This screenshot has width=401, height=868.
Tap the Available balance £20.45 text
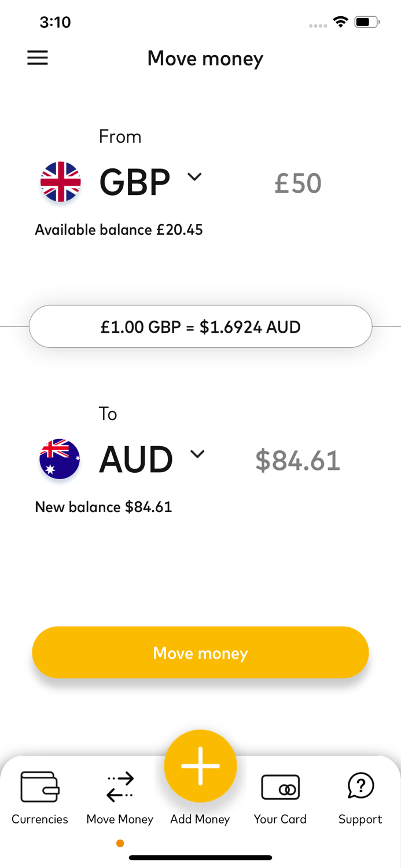click(119, 230)
